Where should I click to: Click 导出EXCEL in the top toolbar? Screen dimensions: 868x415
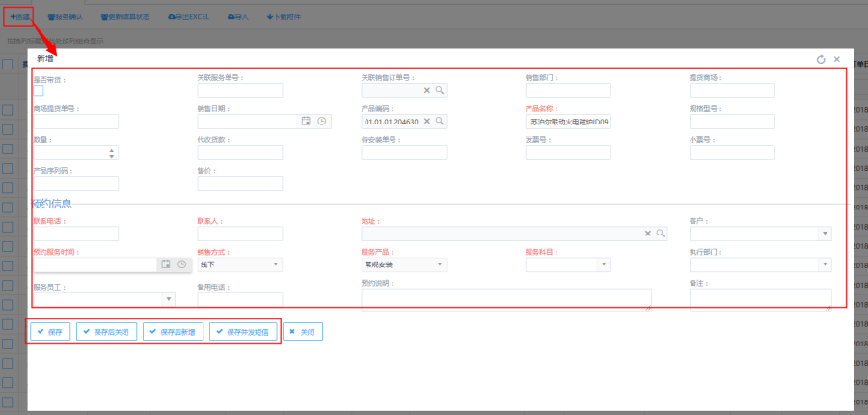[x=190, y=17]
